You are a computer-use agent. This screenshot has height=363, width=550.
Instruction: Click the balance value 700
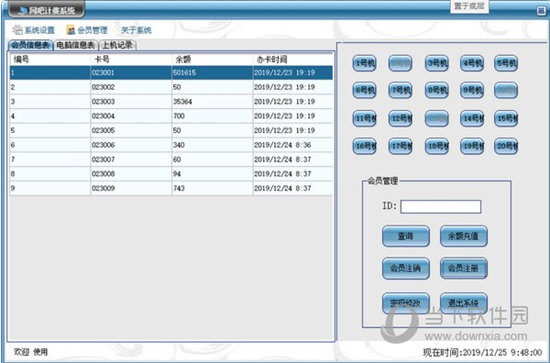pyautogui.click(x=179, y=116)
